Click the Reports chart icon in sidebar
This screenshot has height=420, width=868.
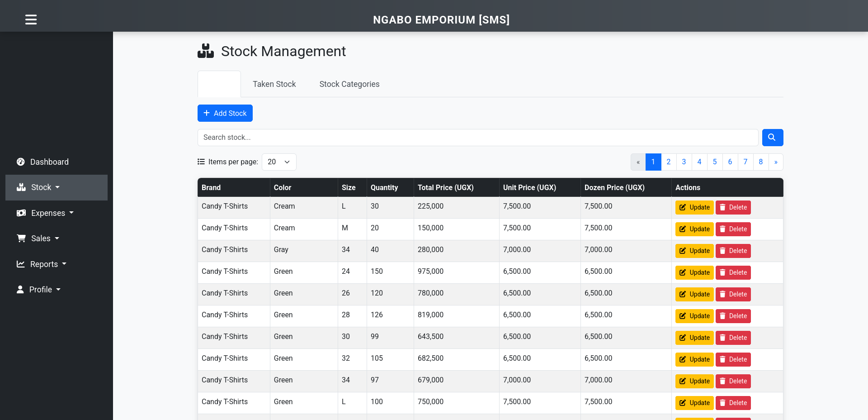click(21, 264)
